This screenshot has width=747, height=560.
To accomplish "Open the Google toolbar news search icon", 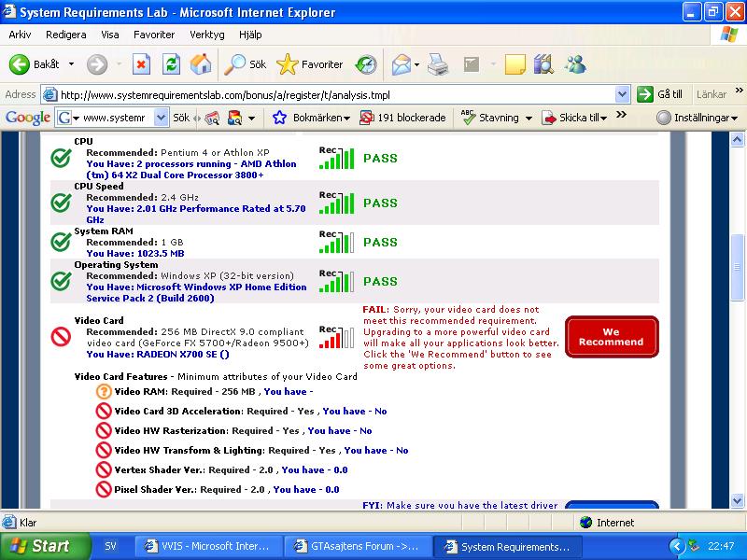I will coord(235,118).
